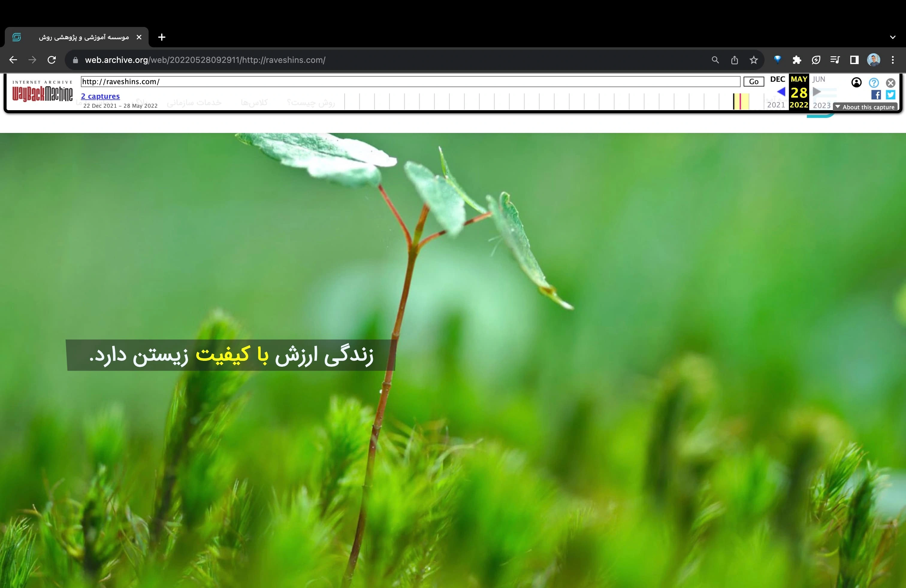Toggle the browser side panel
The image size is (906, 588).
854,60
